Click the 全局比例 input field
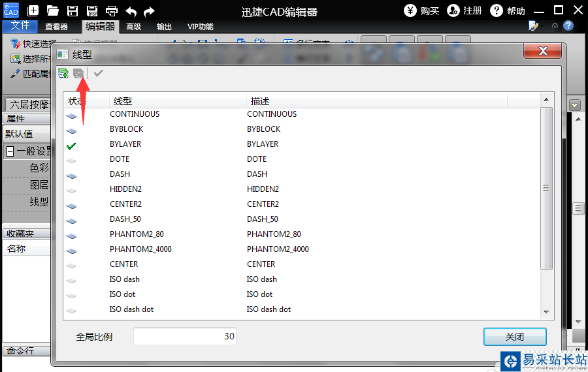Screen dimensions: 588x372 coord(185,336)
